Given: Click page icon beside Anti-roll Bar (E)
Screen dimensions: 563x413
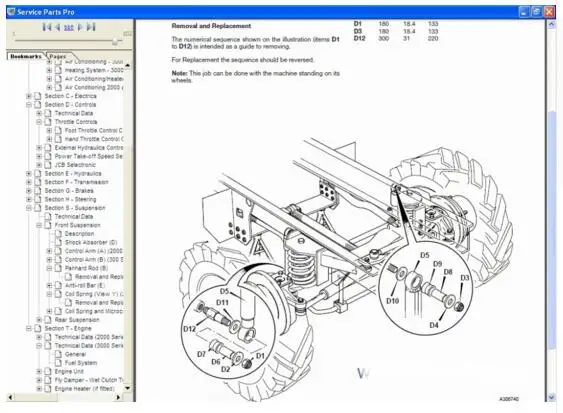Looking at the screenshot, I should pos(58,286).
